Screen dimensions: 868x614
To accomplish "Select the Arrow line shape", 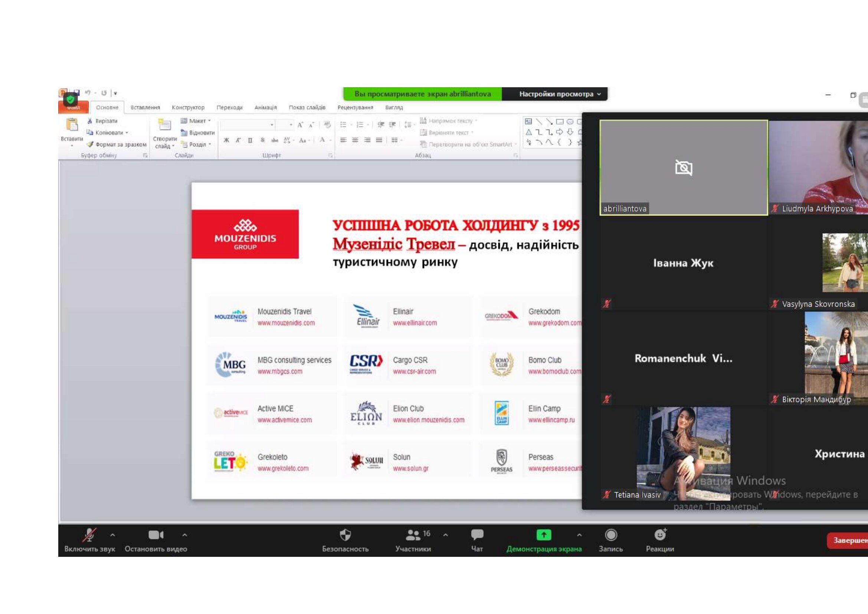I will pyautogui.click(x=549, y=122).
